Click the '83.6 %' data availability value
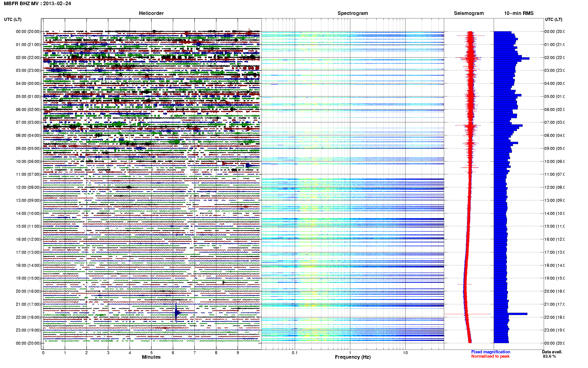Screen dimensions: 588x368 pyautogui.click(x=549, y=356)
